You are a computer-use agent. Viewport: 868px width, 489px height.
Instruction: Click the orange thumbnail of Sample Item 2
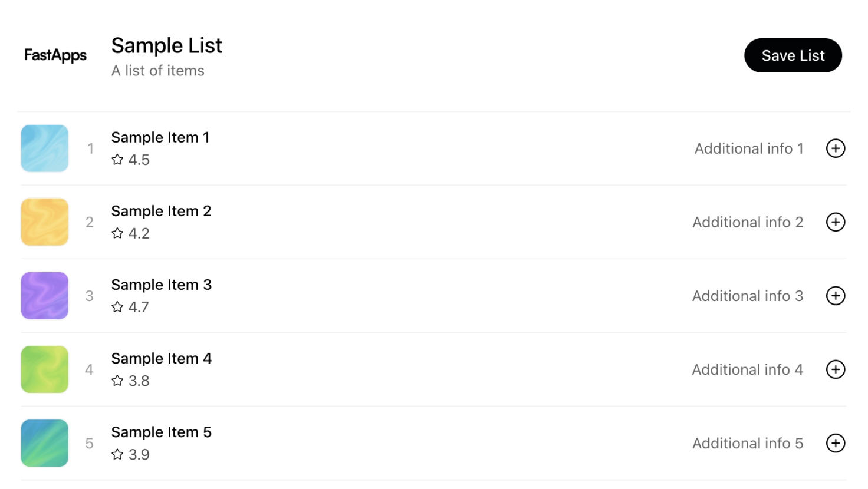pos(44,222)
